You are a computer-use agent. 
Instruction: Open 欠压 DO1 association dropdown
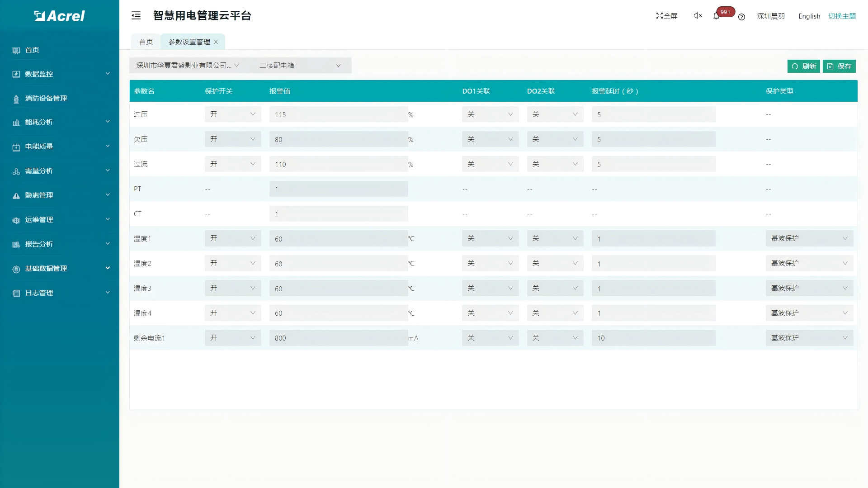point(490,139)
